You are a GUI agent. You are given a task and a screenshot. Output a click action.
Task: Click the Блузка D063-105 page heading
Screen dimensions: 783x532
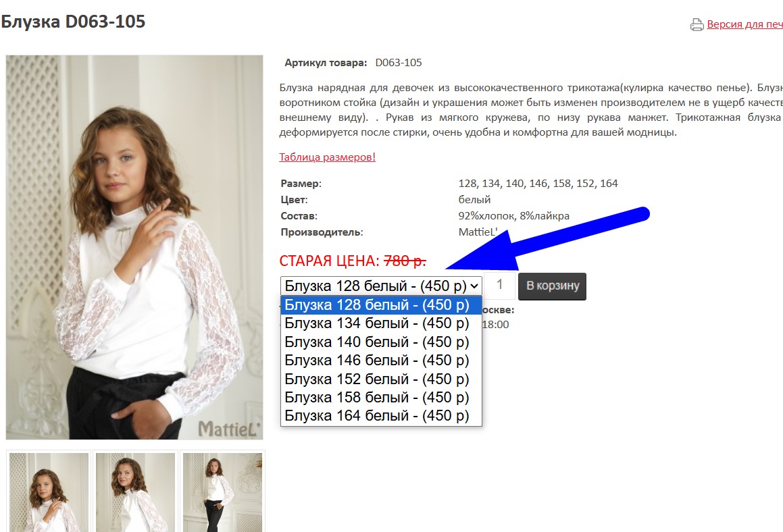(x=73, y=22)
